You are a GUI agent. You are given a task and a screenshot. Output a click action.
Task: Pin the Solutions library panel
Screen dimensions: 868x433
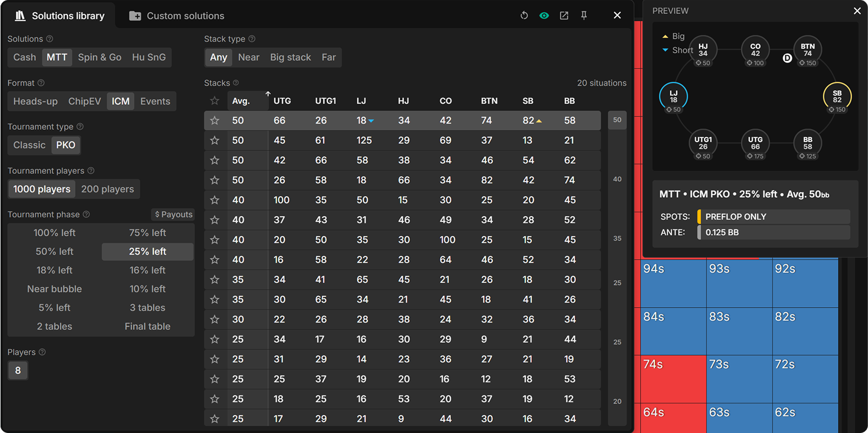click(x=584, y=16)
